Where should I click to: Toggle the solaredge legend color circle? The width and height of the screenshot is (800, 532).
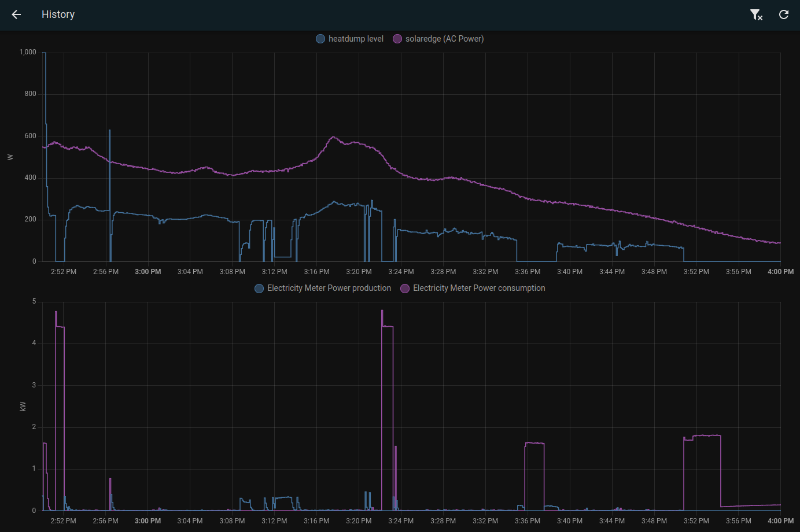(x=397, y=39)
